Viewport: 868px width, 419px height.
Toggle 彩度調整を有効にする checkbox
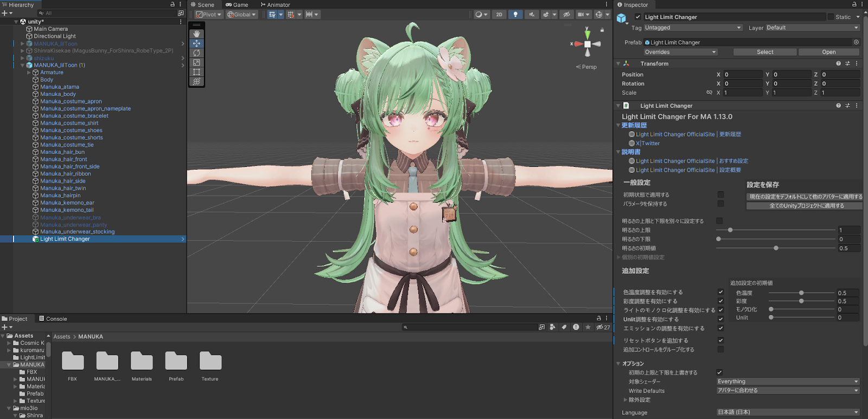coord(720,301)
